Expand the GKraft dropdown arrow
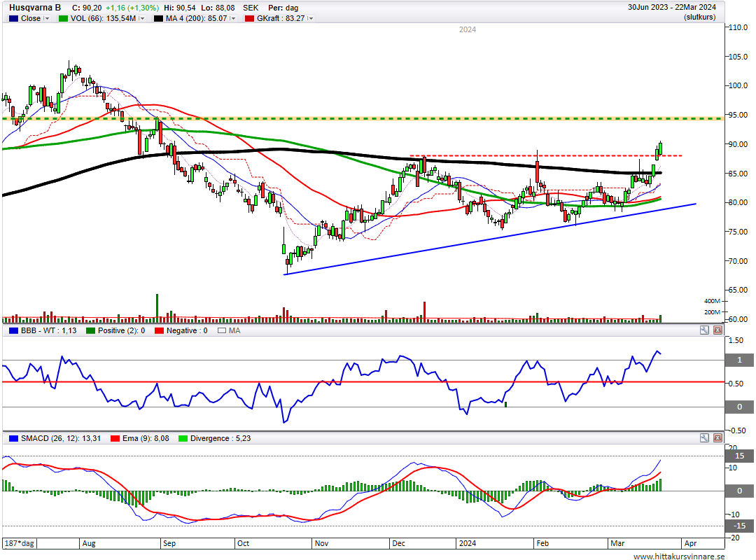The image size is (756, 560). pyautogui.click(x=311, y=18)
